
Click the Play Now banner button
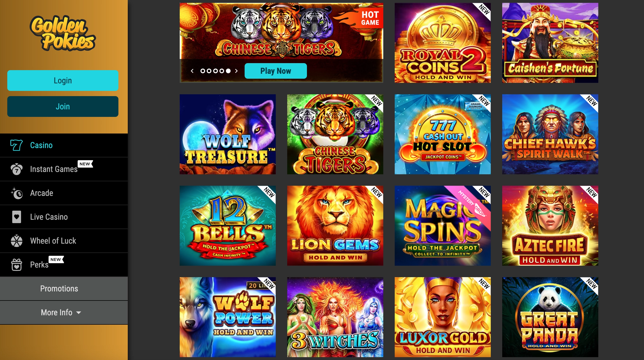pos(276,71)
